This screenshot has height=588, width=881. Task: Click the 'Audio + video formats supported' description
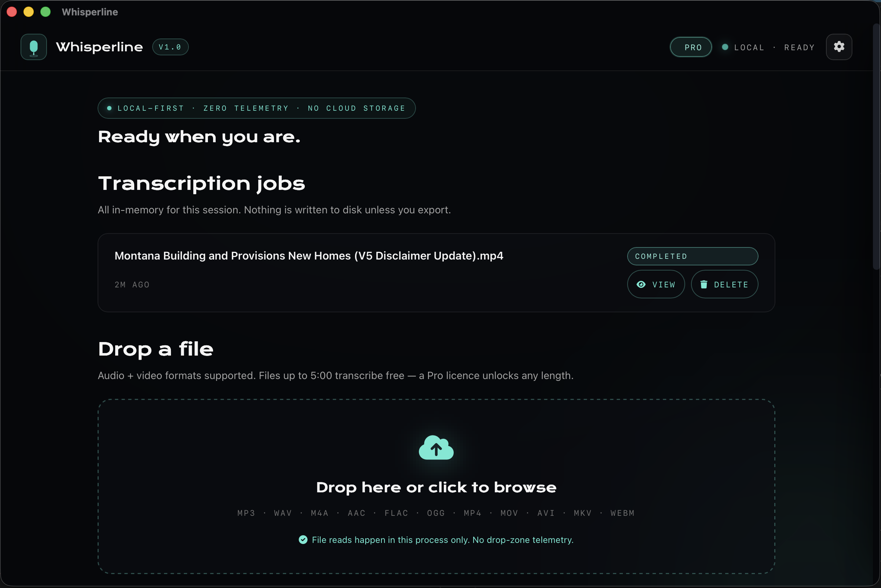tap(336, 375)
